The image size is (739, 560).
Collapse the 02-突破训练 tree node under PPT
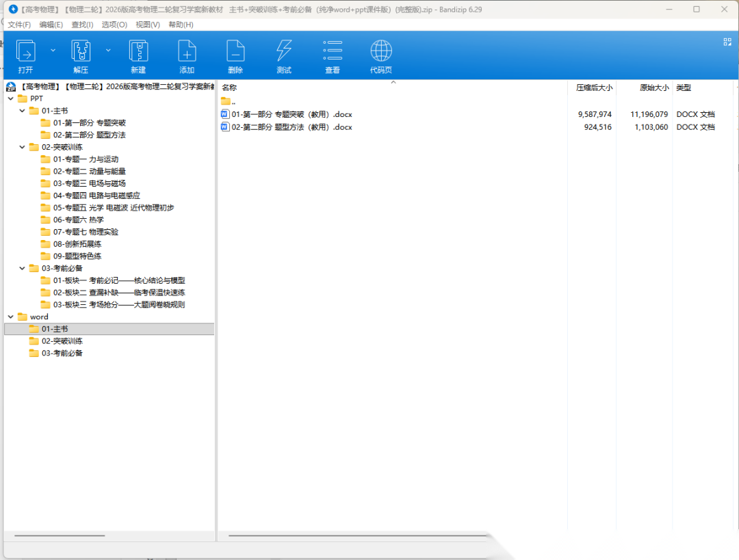(x=22, y=147)
